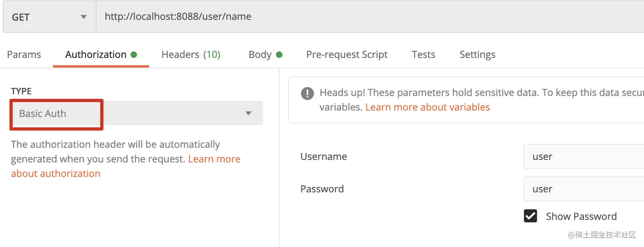Uncheck the Show Password checkbox
The width and height of the screenshot is (644, 247).
[x=530, y=216]
